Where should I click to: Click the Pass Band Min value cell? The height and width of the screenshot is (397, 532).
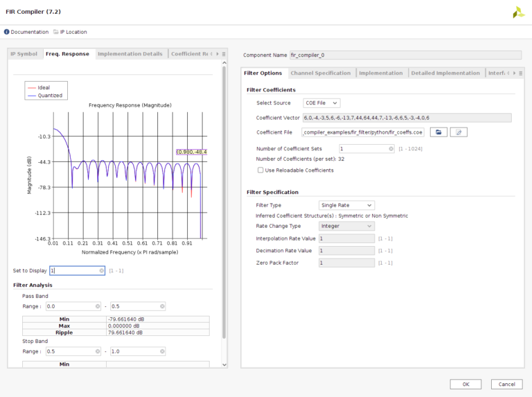[158, 319]
